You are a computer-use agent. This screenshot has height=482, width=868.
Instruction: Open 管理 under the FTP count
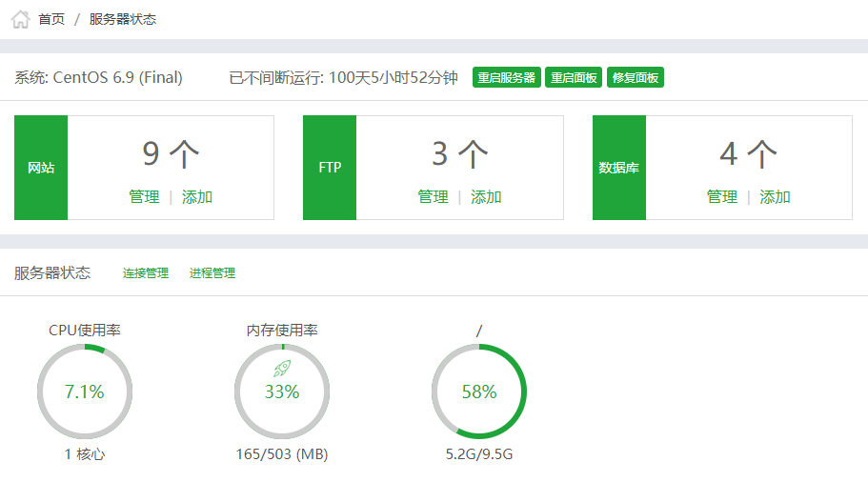433,197
